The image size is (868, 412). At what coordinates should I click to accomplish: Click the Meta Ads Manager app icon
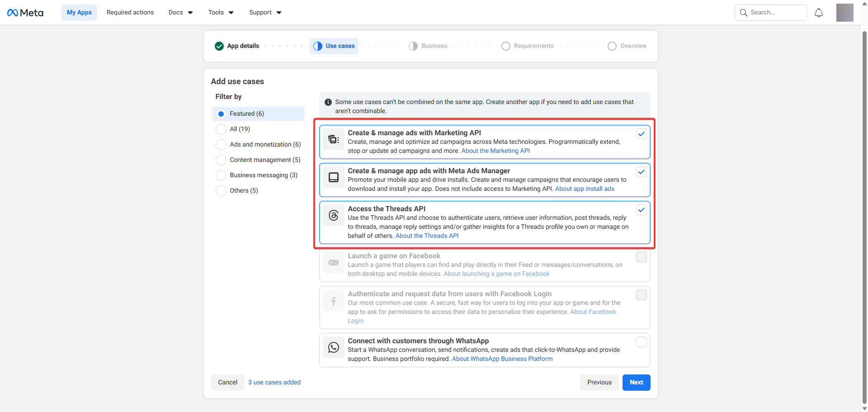tap(334, 177)
